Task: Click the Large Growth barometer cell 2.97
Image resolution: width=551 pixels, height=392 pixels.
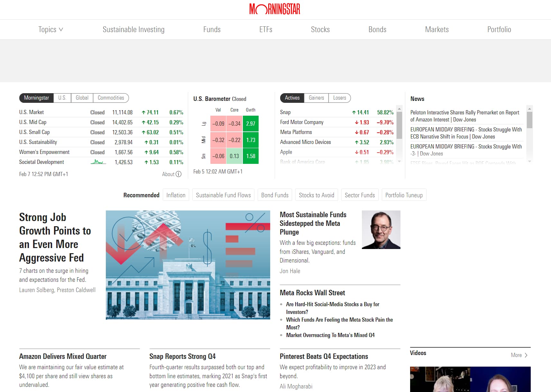Action: point(251,124)
